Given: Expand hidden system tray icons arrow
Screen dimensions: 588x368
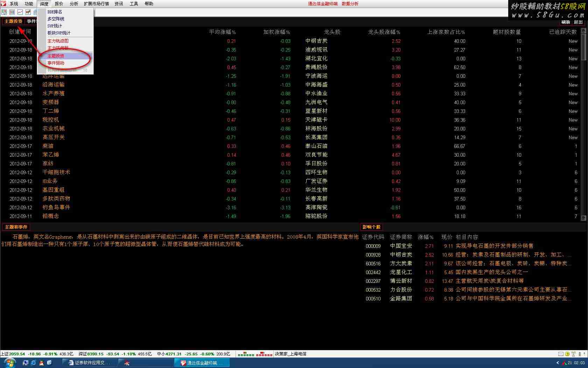Looking at the screenshot, I should click(x=558, y=363).
